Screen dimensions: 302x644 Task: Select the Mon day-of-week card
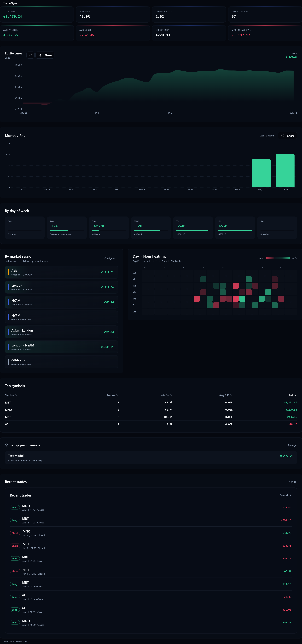[67, 228]
